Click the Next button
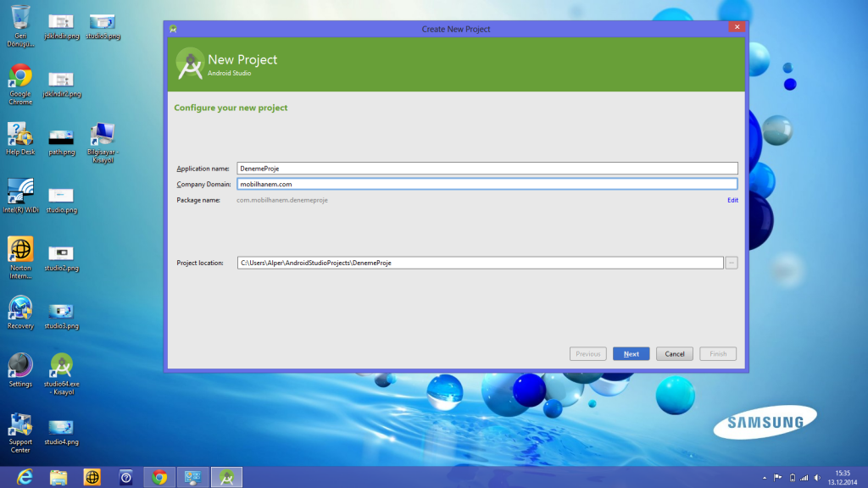 pos(631,354)
